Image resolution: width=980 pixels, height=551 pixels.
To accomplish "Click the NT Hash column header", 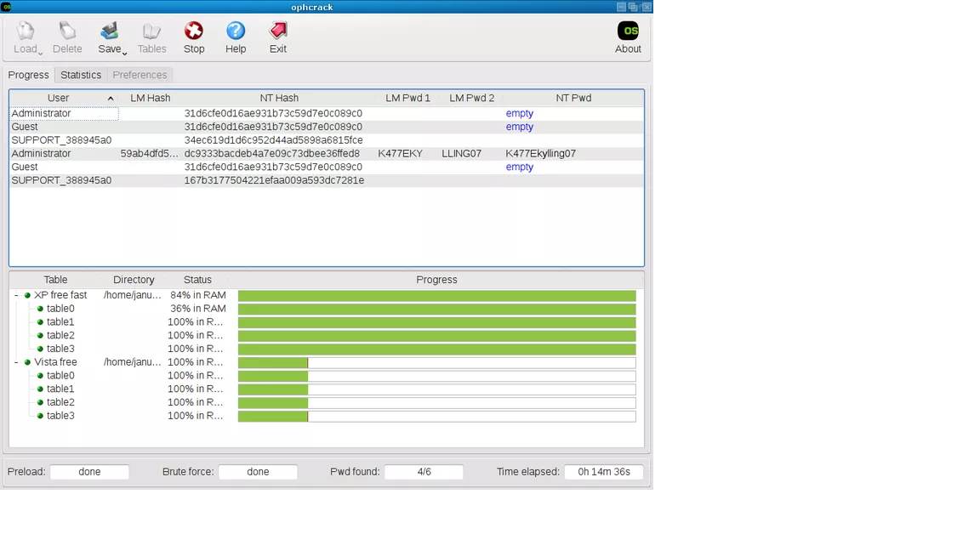I will tap(279, 98).
